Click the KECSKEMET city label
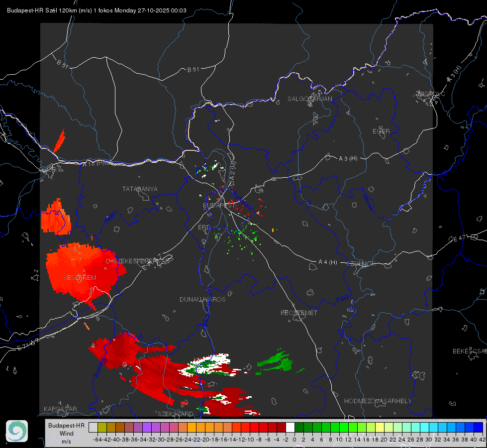This screenshot has width=487, height=448. [299, 313]
